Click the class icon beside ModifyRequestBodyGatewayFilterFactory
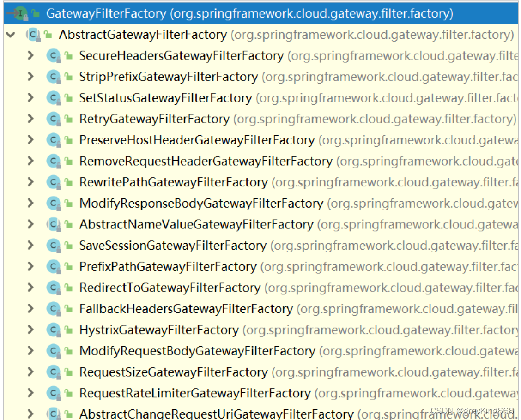Viewport: 521px width, 420px height. 54,351
